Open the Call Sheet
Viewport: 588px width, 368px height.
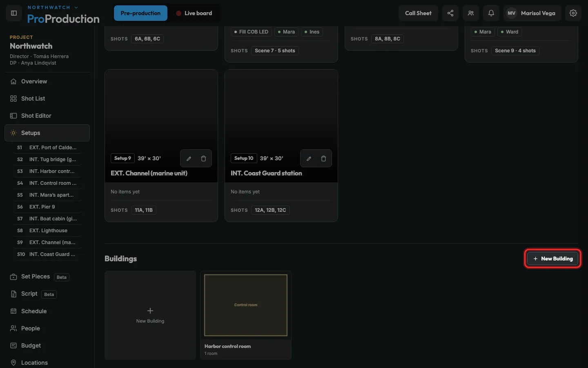point(418,13)
